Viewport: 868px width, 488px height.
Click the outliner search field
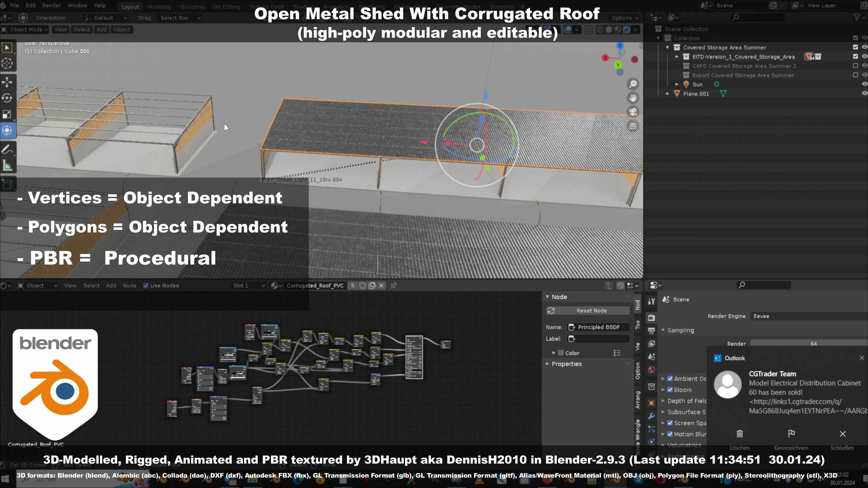coord(757,17)
